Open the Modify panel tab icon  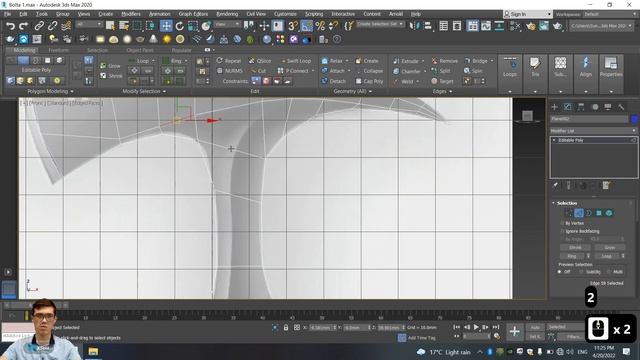[x=567, y=107]
